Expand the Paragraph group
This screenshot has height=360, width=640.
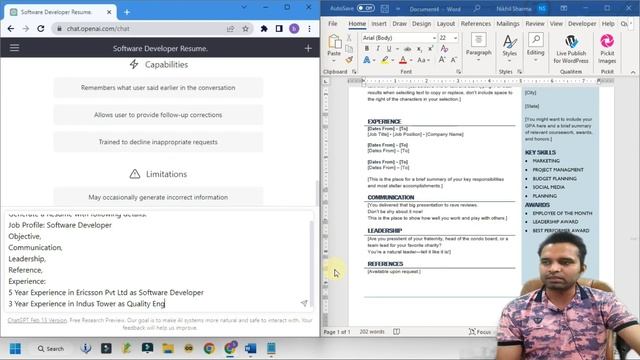[x=478, y=48]
